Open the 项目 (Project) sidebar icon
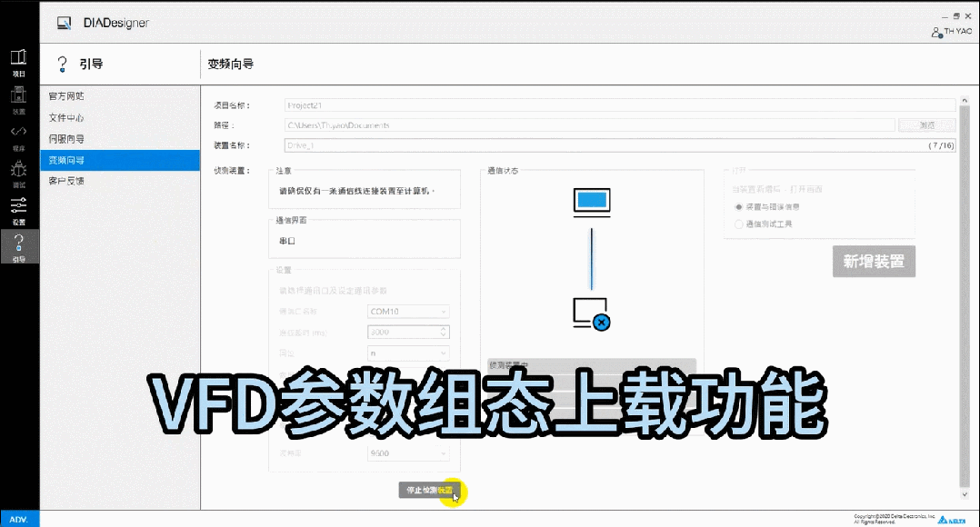 tap(19, 63)
